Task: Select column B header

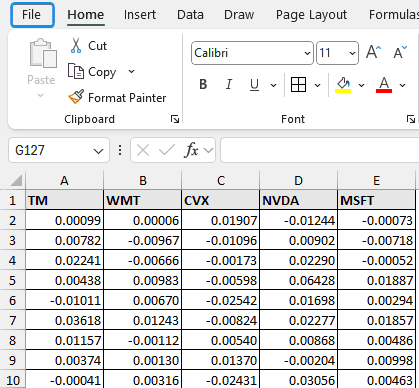Action: click(143, 180)
